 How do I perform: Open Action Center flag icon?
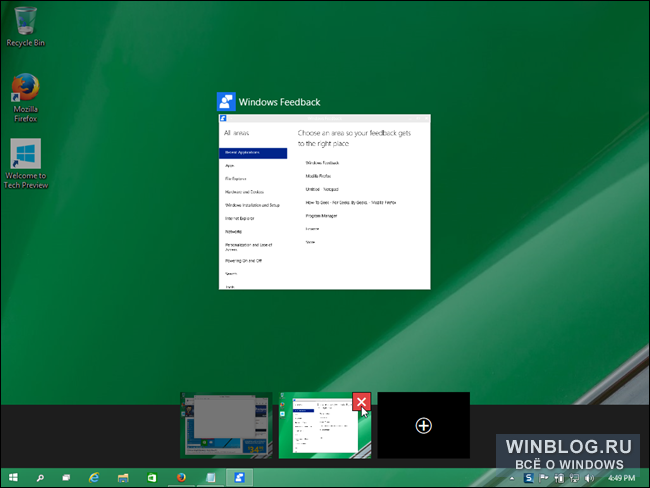click(543, 478)
